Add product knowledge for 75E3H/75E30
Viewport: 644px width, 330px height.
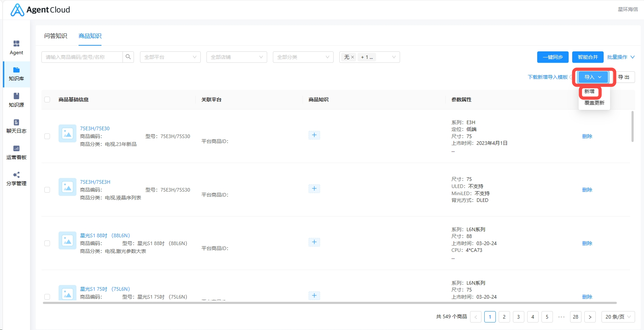(x=314, y=135)
